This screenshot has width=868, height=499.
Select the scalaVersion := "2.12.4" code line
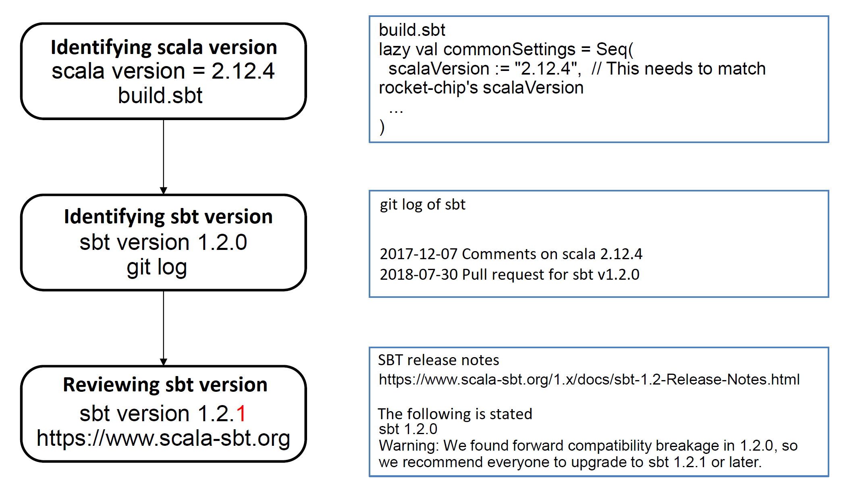pos(484,69)
